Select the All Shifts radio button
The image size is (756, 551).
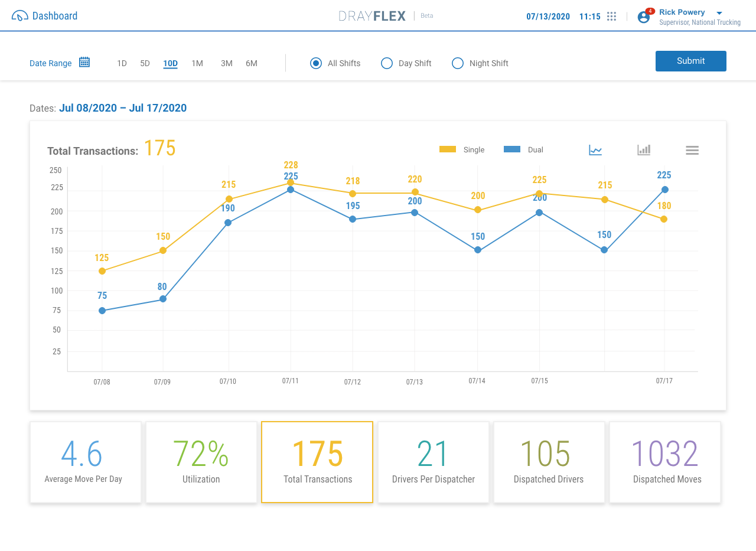pyautogui.click(x=316, y=63)
